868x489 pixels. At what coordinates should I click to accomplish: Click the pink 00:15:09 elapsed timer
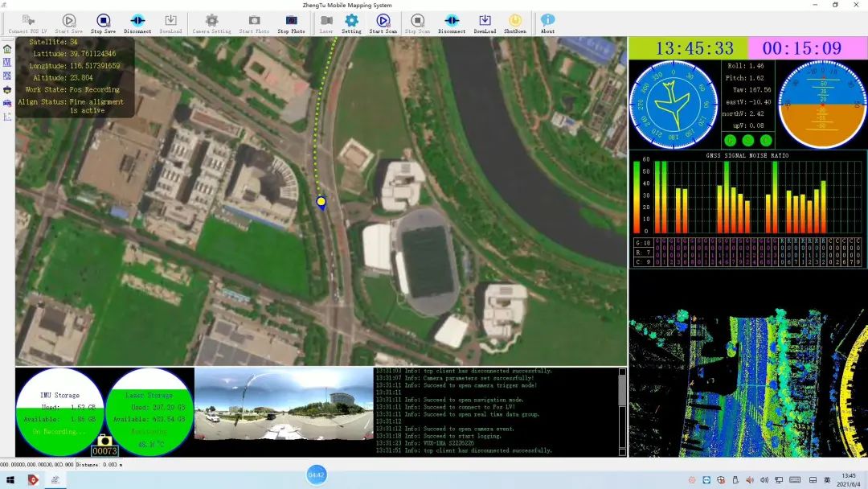click(x=808, y=49)
